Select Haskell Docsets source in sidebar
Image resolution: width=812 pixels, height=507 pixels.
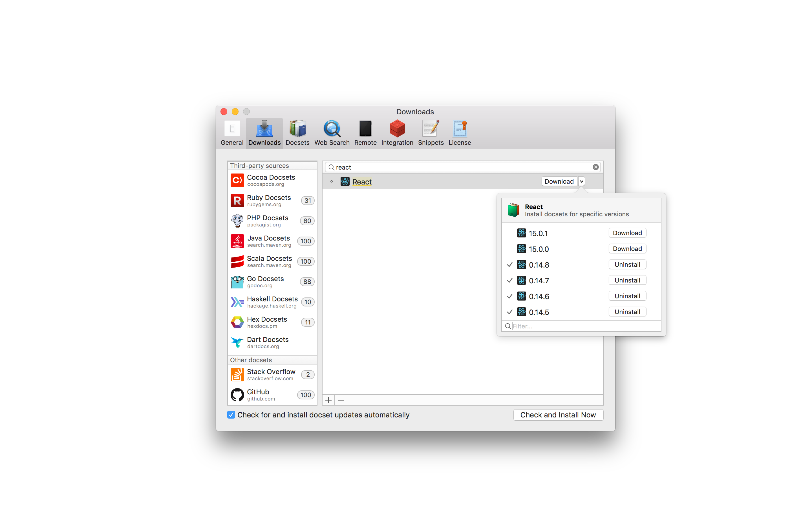click(272, 302)
